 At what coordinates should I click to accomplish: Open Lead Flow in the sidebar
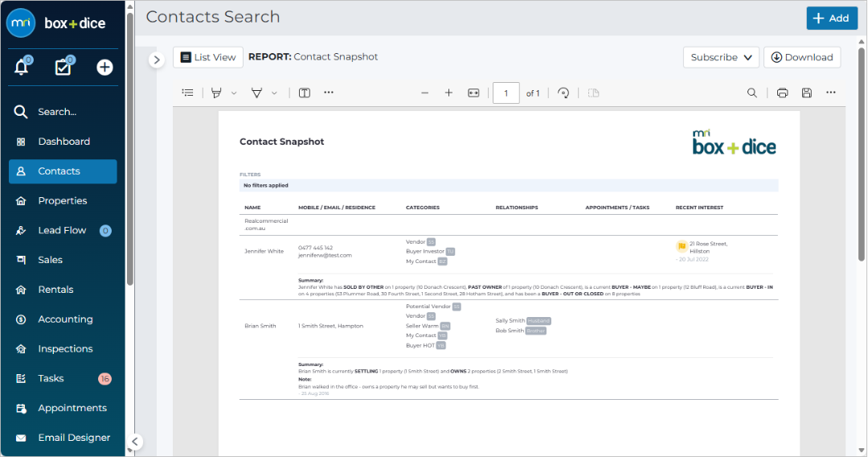63,230
